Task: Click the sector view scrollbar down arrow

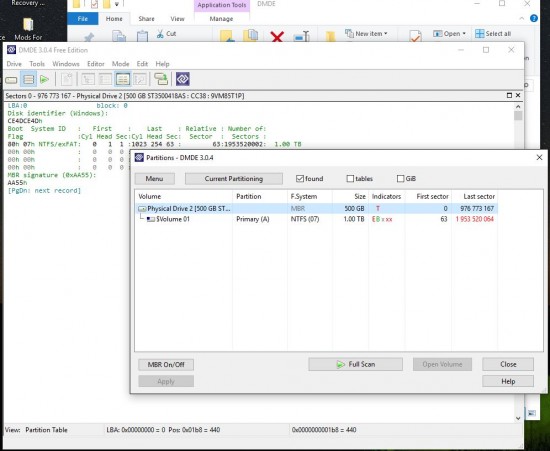Action: [x=518, y=418]
